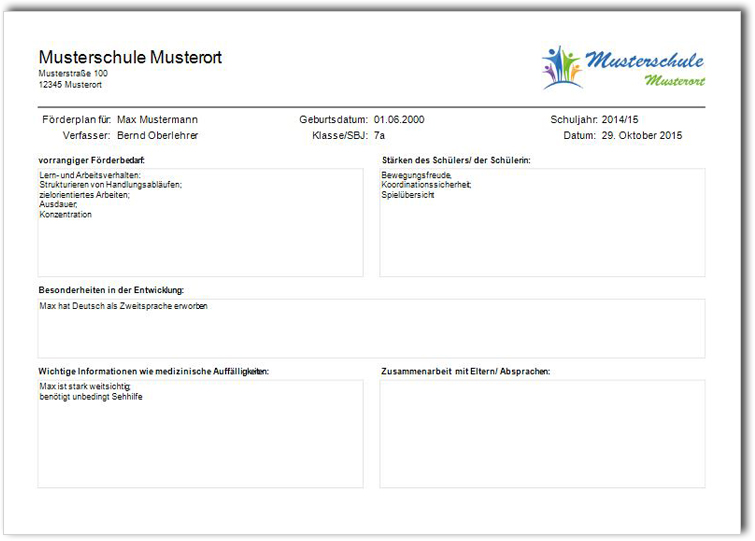Click the heading 'vorrangiger Förderbedarf:'
Image resolution: width=755 pixels, height=541 pixels.
point(91,160)
